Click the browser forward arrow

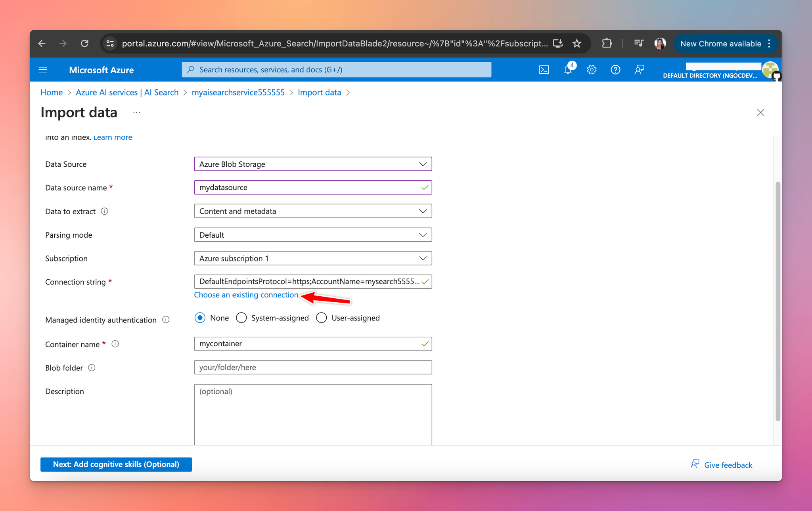coord(63,44)
